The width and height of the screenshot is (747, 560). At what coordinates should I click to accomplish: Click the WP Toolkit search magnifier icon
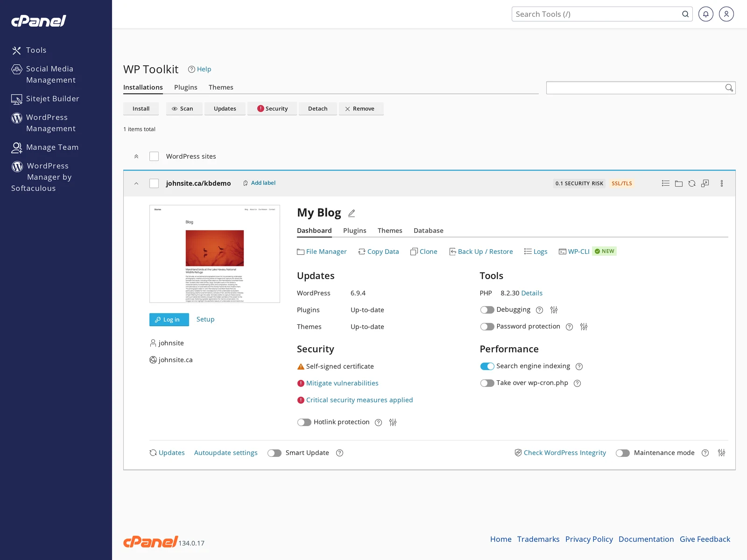click(729, 88)
